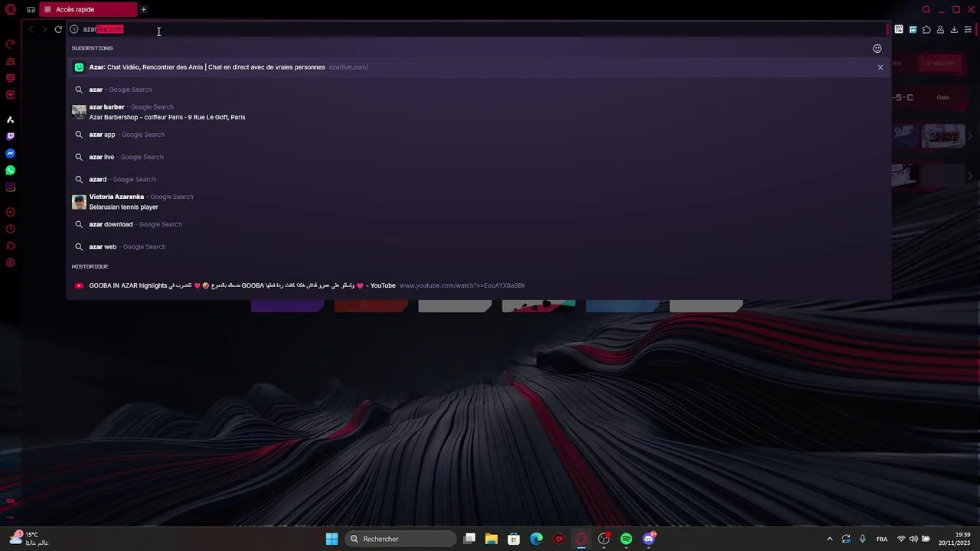Click the taskbar Rechercher search box
Image resolution: width=980 pixels, height=551 pixels.
400,539
